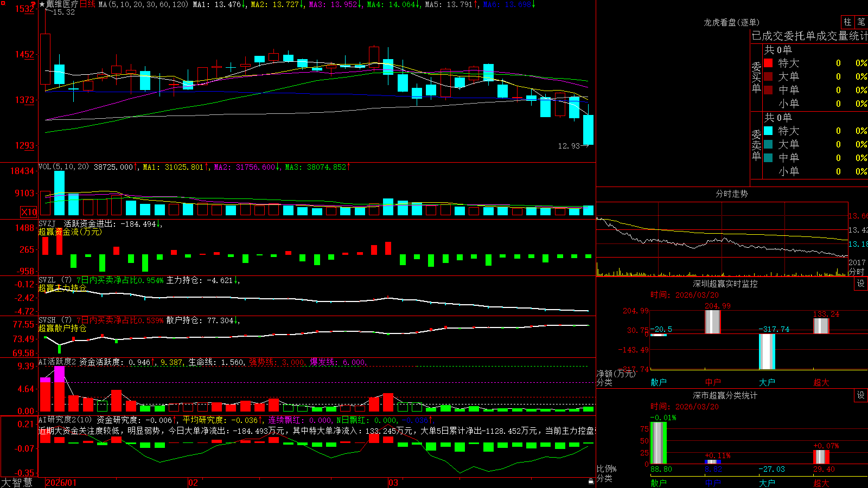Click the star favorite icon beside 戴维医疗
Viewport: 868px width, 488px height.
tap(42, 4)
